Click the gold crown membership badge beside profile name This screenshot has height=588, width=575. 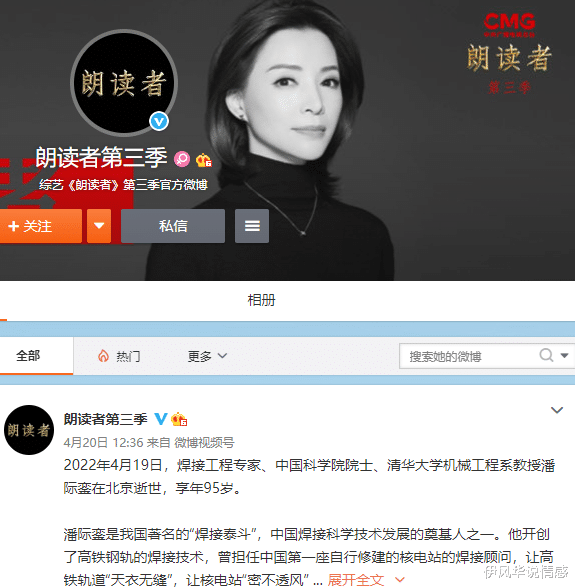point(204,160)
